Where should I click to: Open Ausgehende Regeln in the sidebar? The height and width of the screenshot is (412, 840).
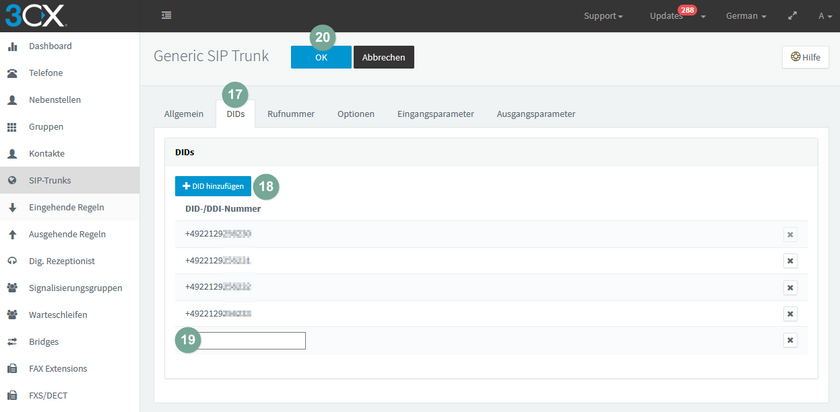click(70, 234)
